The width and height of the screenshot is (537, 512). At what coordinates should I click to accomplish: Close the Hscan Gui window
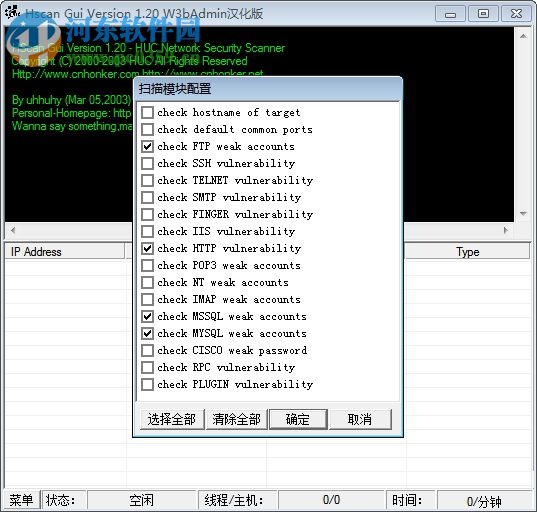pos(516,14)
